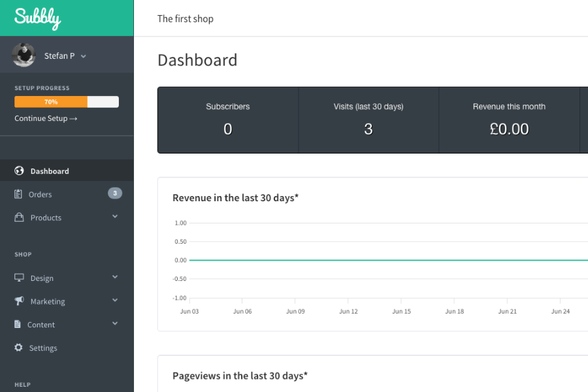Click the SHOP section label

pos(23,254)
